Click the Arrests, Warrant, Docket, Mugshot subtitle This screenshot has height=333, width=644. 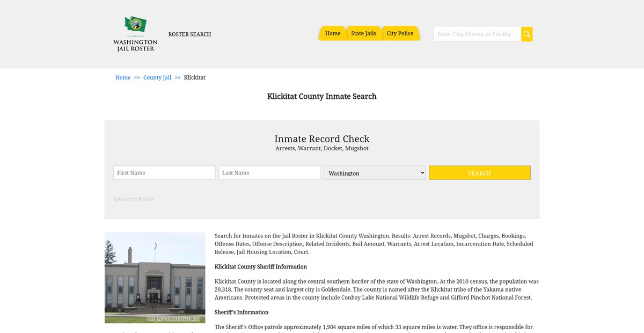click(322, 148)
